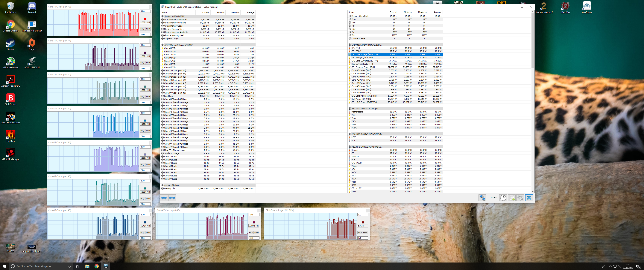This screenshot has width=644, height=270.
Task: Click red color swatch in Core #0 Clock graph
Action: [145, 19]
